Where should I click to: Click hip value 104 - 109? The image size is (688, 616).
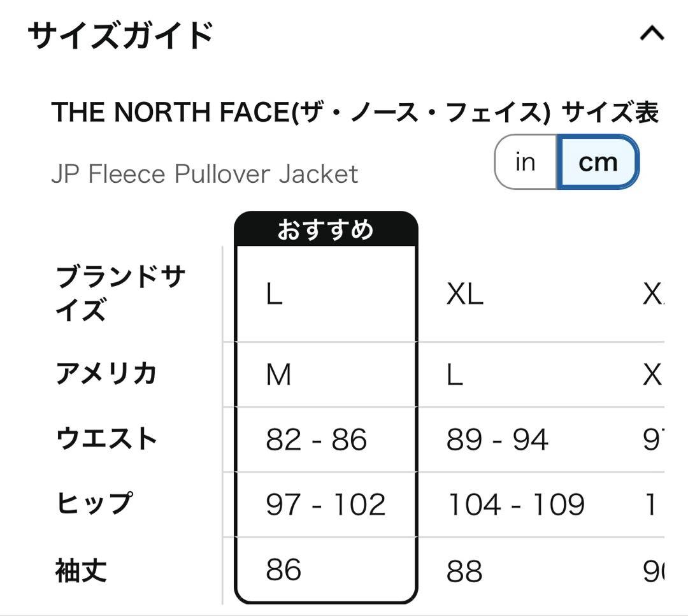point(515,505)
